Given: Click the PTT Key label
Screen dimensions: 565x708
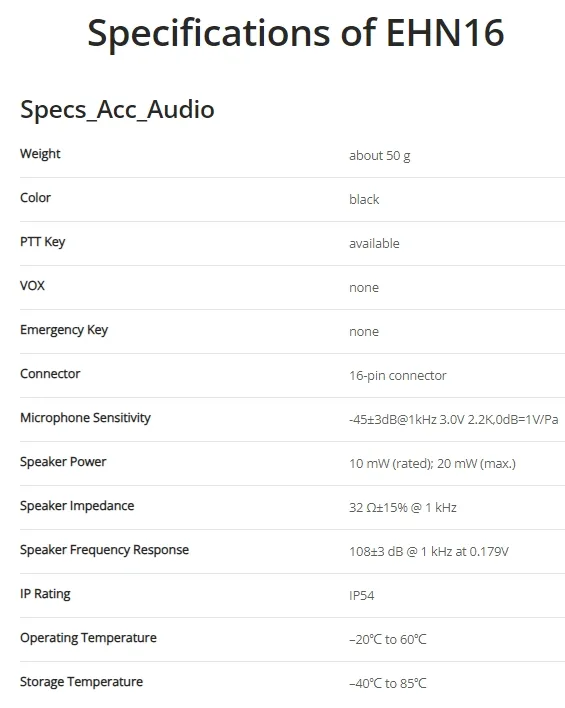Looking at the screenshot, I should 42,242.
